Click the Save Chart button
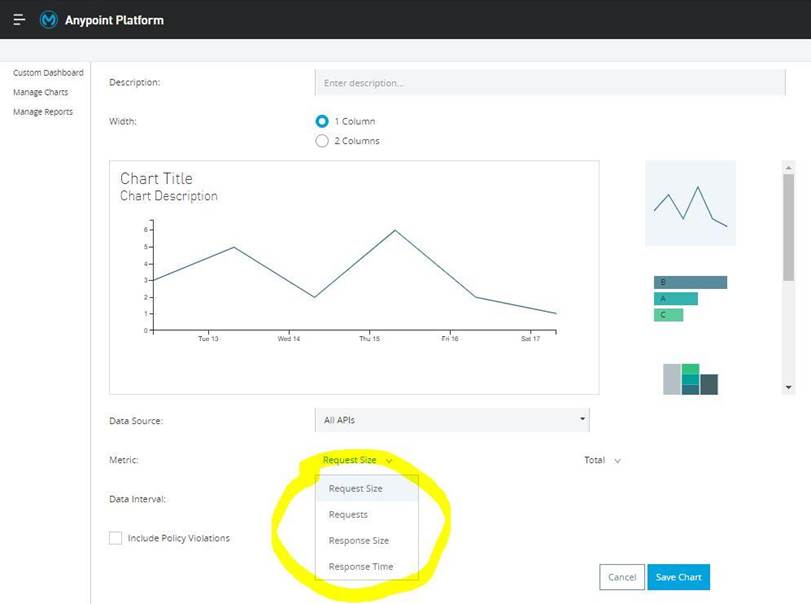811x604 pixels. click(677, 577)
